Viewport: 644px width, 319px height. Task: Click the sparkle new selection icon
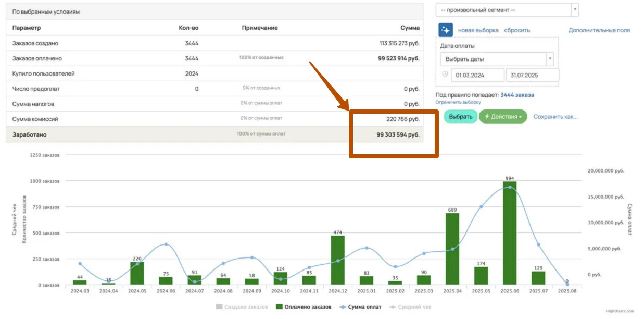click(446, 30)
